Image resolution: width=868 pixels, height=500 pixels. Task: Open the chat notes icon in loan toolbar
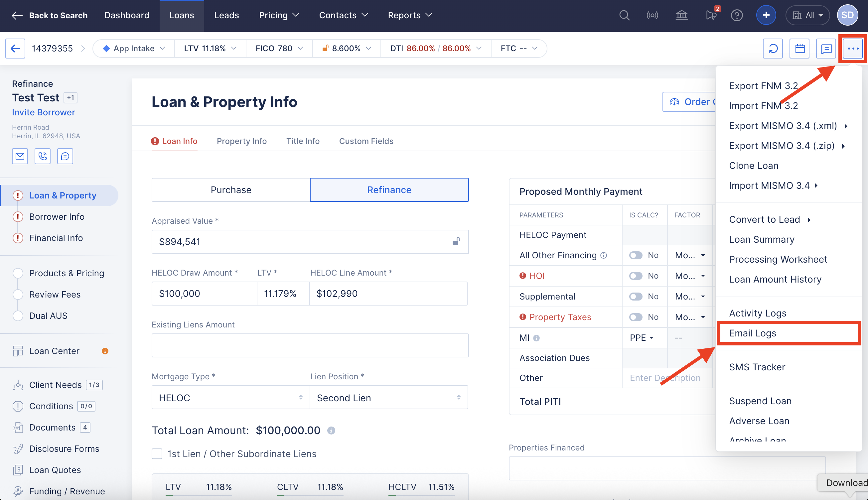[826, 49]
